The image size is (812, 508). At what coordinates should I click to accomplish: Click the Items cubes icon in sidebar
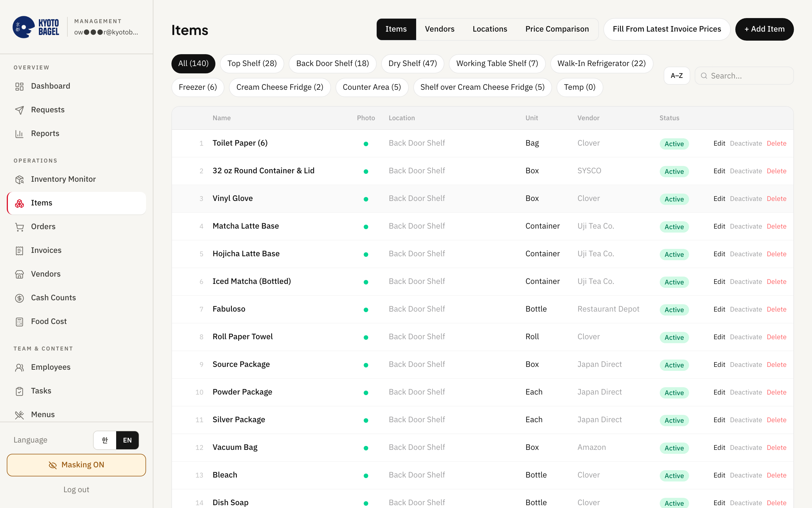19,203
